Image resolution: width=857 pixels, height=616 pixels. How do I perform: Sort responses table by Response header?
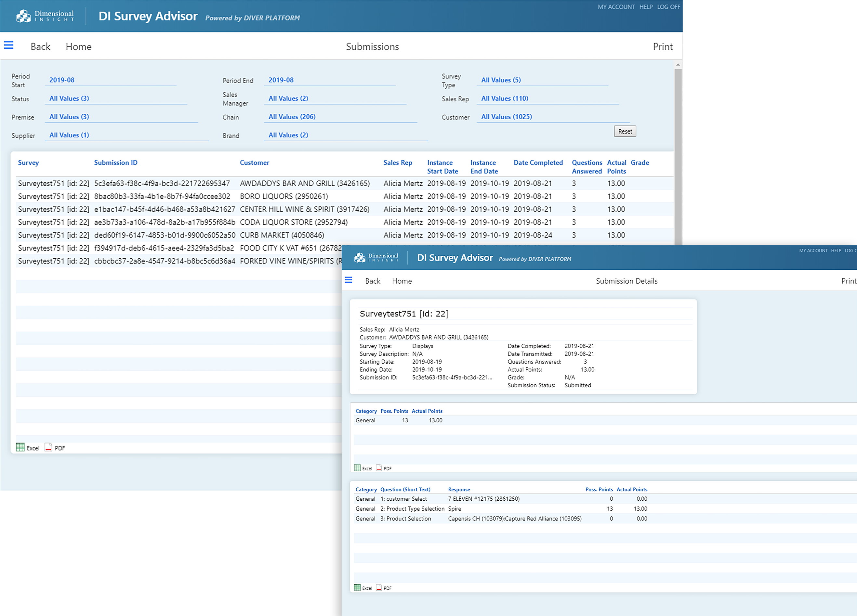click(x=459, y=489)
